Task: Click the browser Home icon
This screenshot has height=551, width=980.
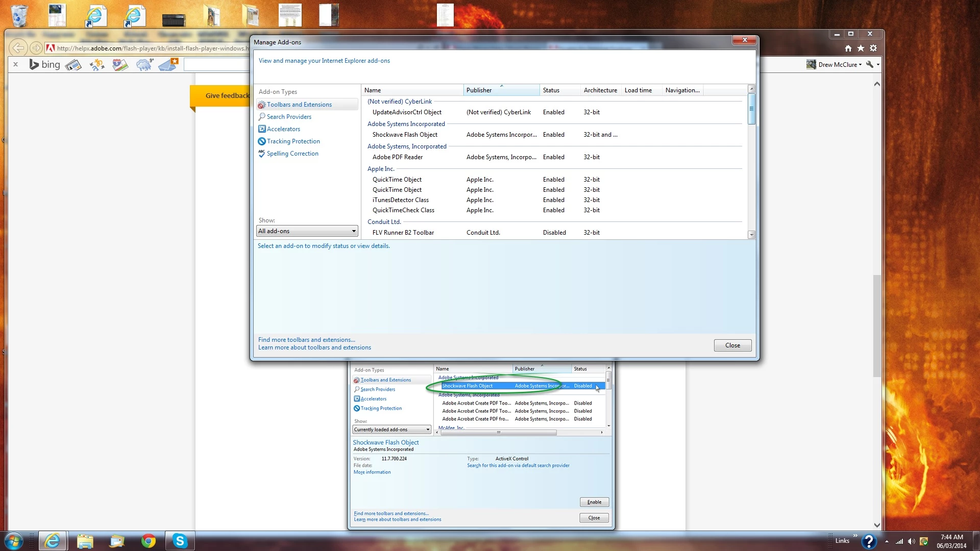Action: click(x=848, y=48)
